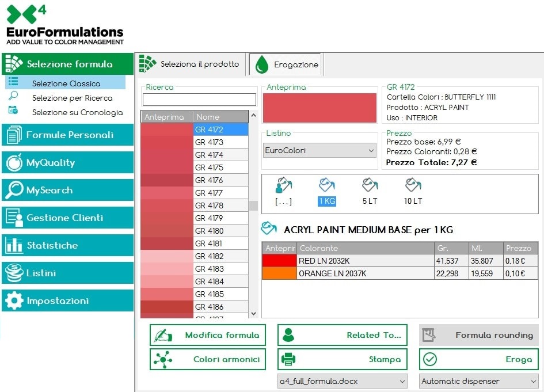The width and height of the screenshot is (544, 392).
Task: Open Selezione formula menu section
Action: point(68,64)
